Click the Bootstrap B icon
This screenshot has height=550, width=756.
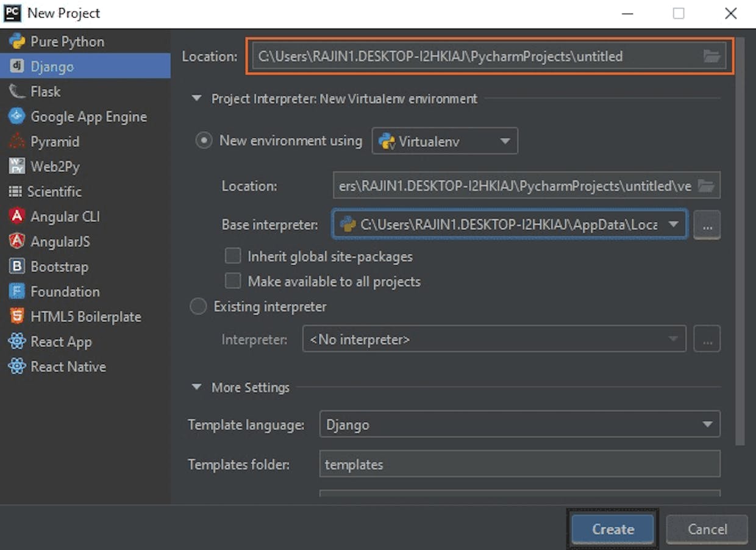(16, 266)
